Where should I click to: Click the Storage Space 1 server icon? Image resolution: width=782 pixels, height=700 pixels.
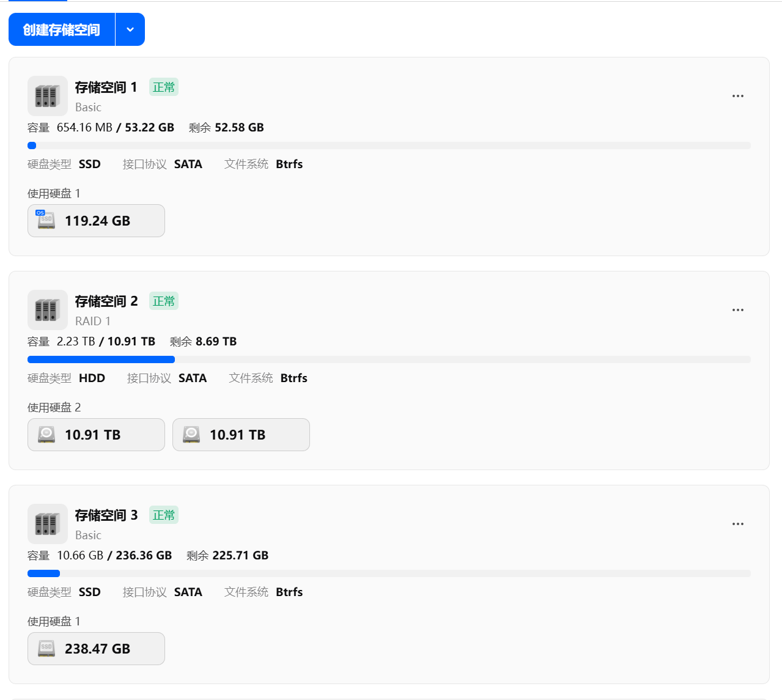click(47, 96)
